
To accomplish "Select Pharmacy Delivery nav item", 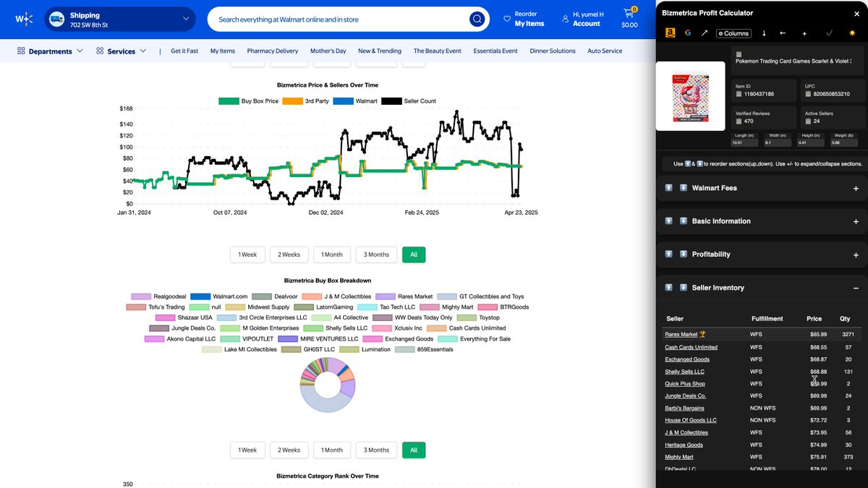I will tap(273, 51).
